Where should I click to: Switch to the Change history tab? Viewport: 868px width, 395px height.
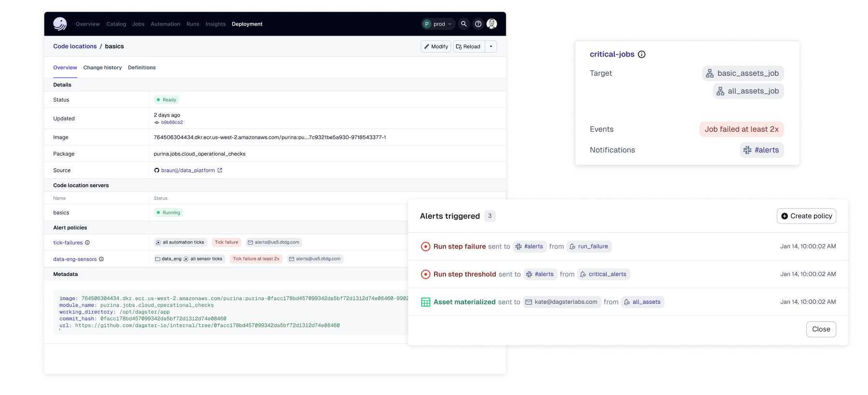click(102, 68)
